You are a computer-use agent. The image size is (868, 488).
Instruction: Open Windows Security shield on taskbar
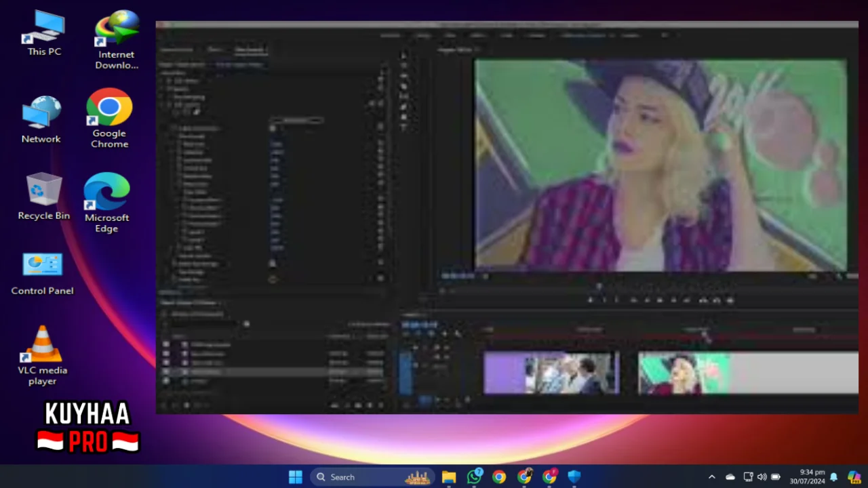[574, 477]
